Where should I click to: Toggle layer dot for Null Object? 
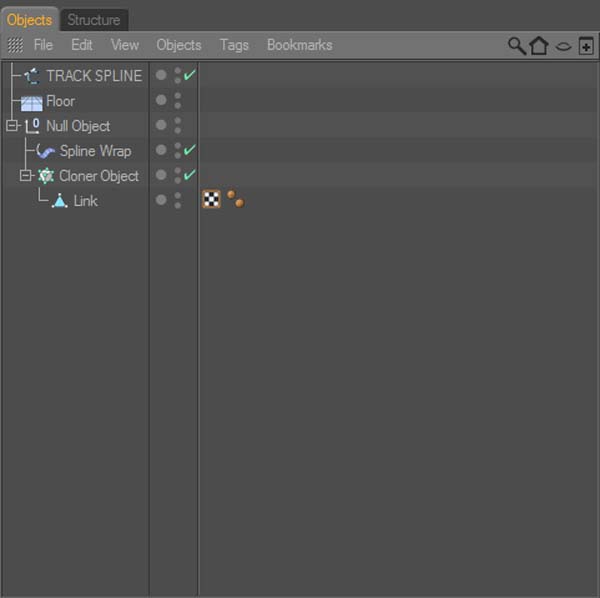pyautogui.click(x=161, y=125)
